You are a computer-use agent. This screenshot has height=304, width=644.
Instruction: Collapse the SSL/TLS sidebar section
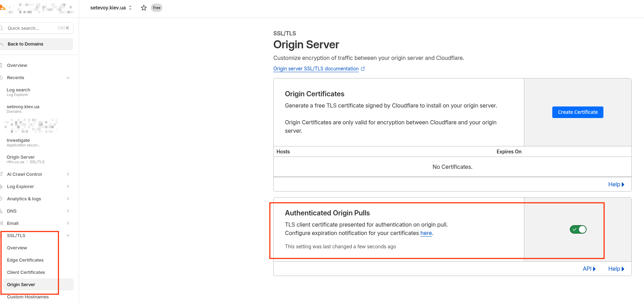pos(68,236)
